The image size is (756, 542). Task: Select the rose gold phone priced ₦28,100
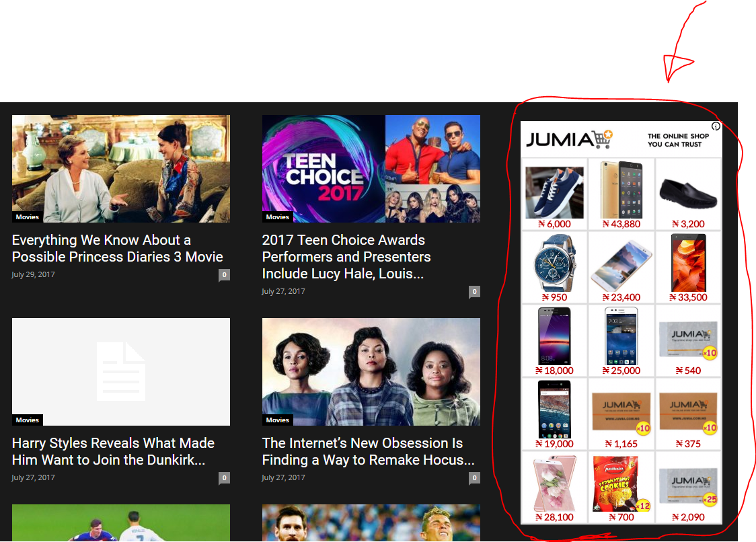[554, 482]
